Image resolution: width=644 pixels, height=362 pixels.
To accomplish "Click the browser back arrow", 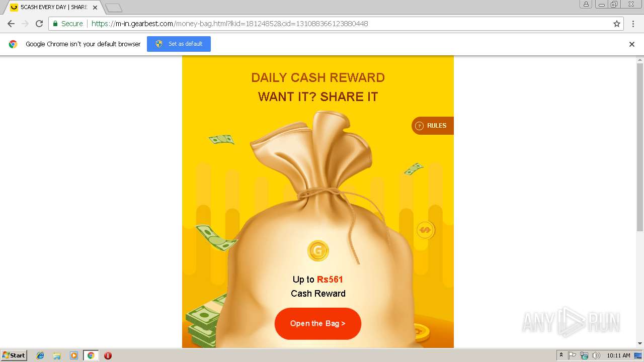I will click(x=11, y=24).
